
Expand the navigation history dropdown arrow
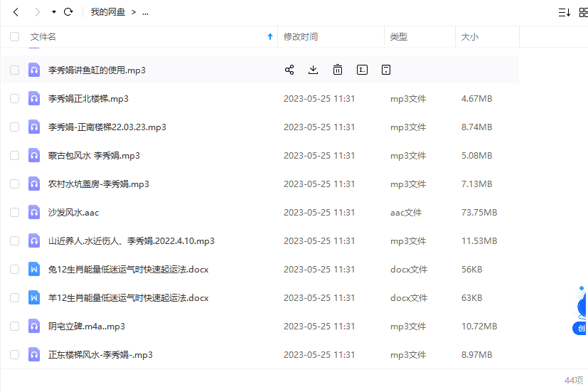pos(54,12)
